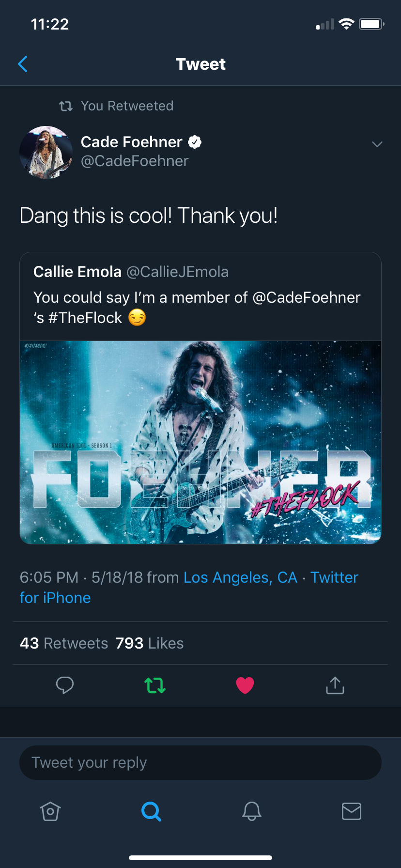This screenshot has height=868, width=401.
Task: Tap the Cade Foehner display name
Action: pyautogui.click(x=131, y=142)
